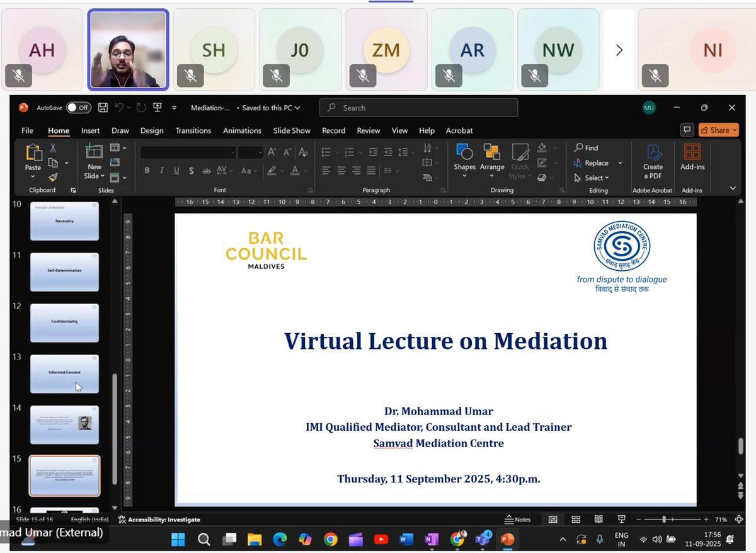756x553 pixels.
Task: Select slide 13 Informed Consent thumbnail
Action: pyautogui.click(x=64, y=373)
